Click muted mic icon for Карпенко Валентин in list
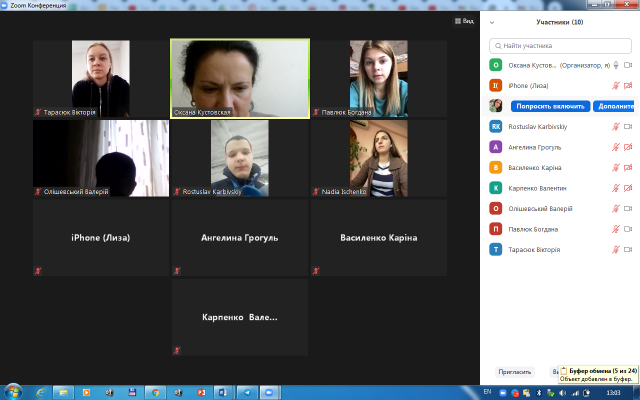 pyautogui.click(x=616, y=188)
